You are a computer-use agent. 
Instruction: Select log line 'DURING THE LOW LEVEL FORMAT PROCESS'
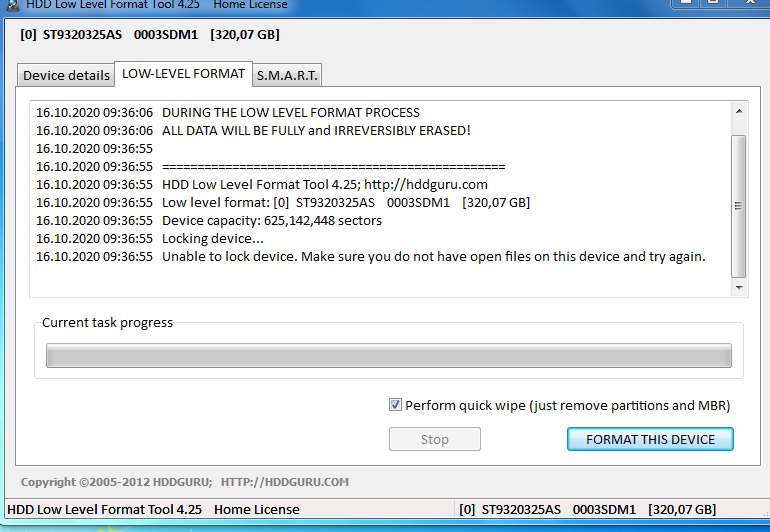click(x=228, y=112)
